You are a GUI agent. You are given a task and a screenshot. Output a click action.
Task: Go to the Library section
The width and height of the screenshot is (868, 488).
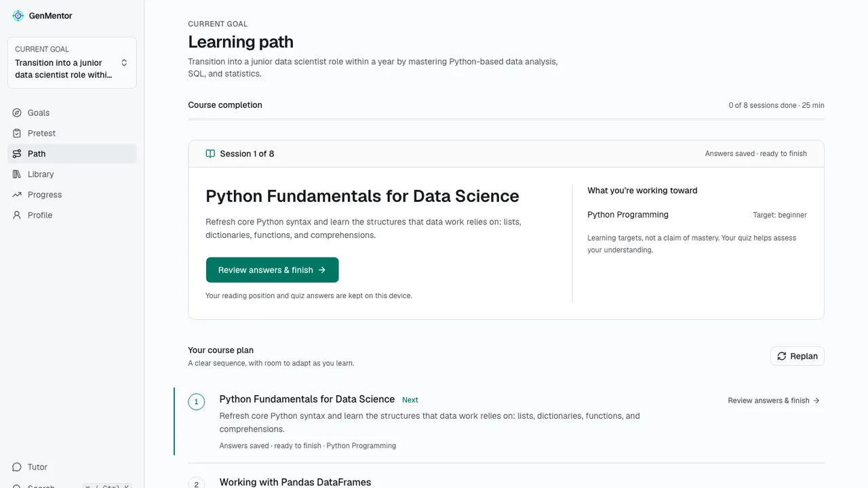tap(72, 174)
